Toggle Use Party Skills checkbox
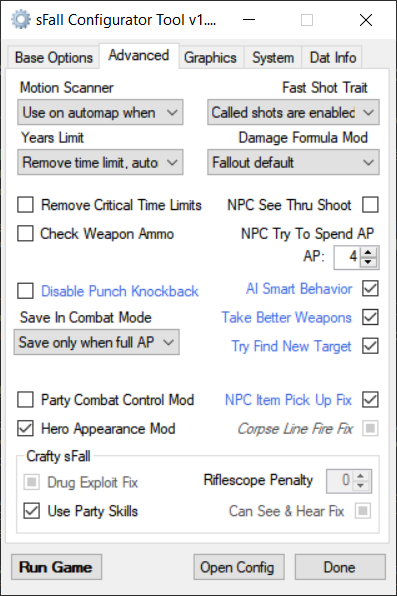397x596 pixels. pyautogui.click(x=32, y=511)
